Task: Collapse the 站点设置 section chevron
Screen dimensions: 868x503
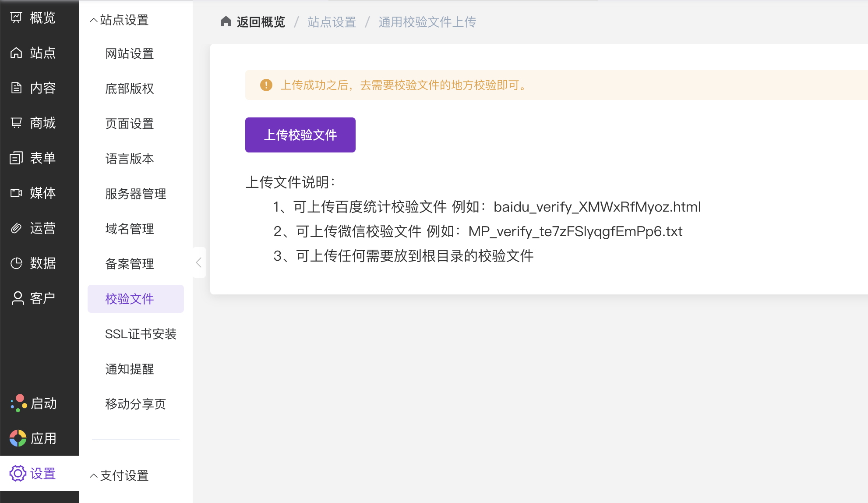Action: tap(93, 20)
